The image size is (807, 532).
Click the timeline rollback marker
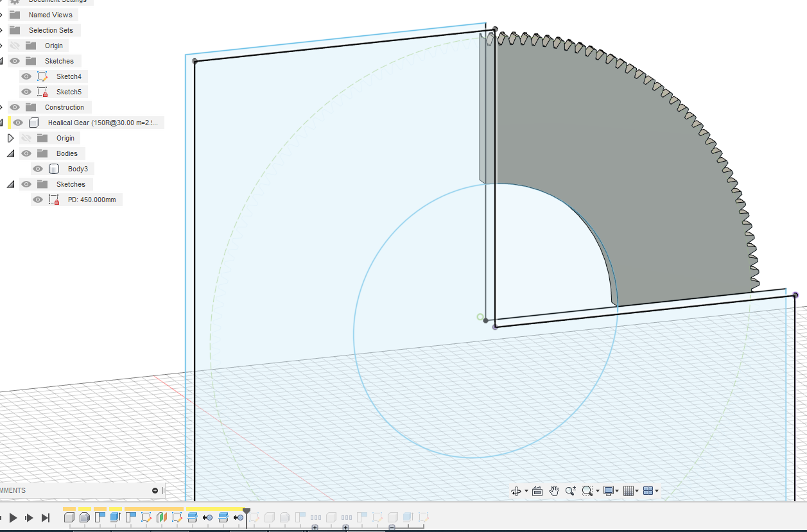coord(246,513)
